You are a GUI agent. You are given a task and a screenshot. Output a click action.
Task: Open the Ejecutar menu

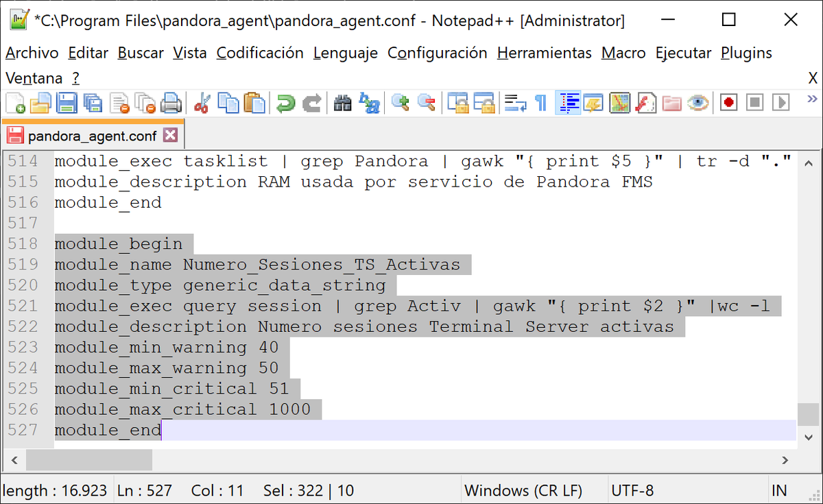click(684, 53)
